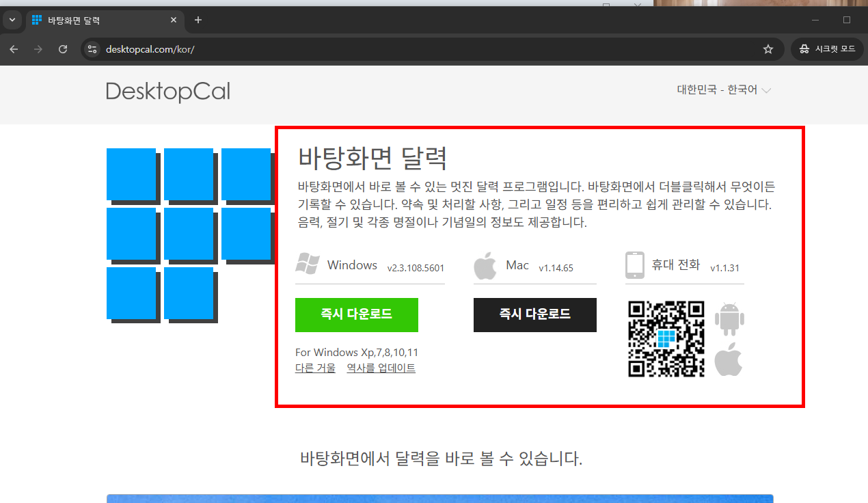Image resolution: width=868 pixels, height=503 pixels.
Task: Click the DesktopCal logo text
Action: click(168, 92)
